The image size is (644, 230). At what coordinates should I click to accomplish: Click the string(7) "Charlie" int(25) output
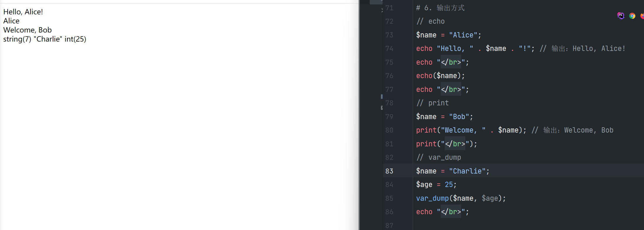pos(45,39)
